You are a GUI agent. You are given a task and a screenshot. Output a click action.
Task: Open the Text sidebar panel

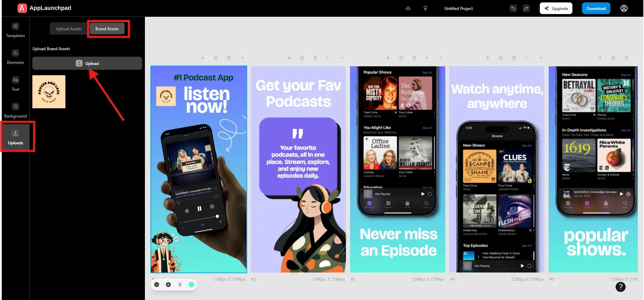(x=15, y=84)
